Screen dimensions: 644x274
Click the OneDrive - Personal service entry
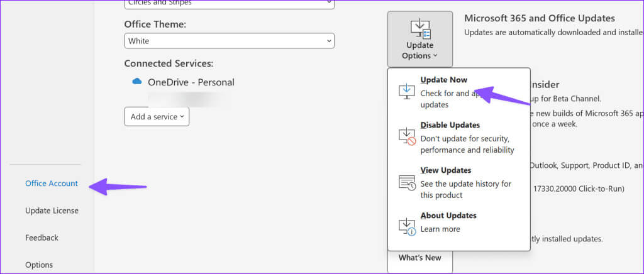click(x=183, y=82)
